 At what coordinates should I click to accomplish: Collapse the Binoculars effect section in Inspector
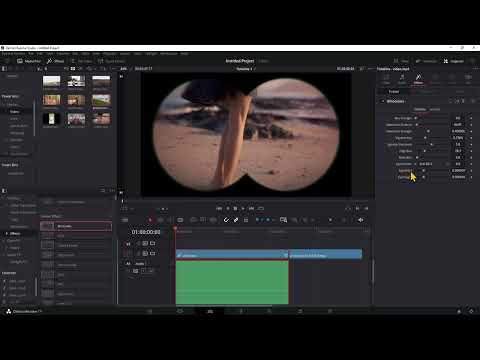pyautogui.click(x=383, y=101)
